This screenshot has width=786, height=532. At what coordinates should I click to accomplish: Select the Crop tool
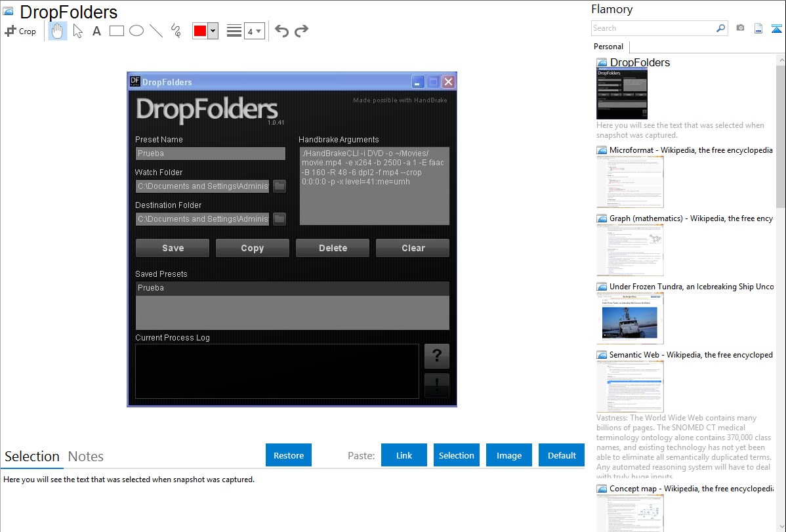(x=20, y=31)
